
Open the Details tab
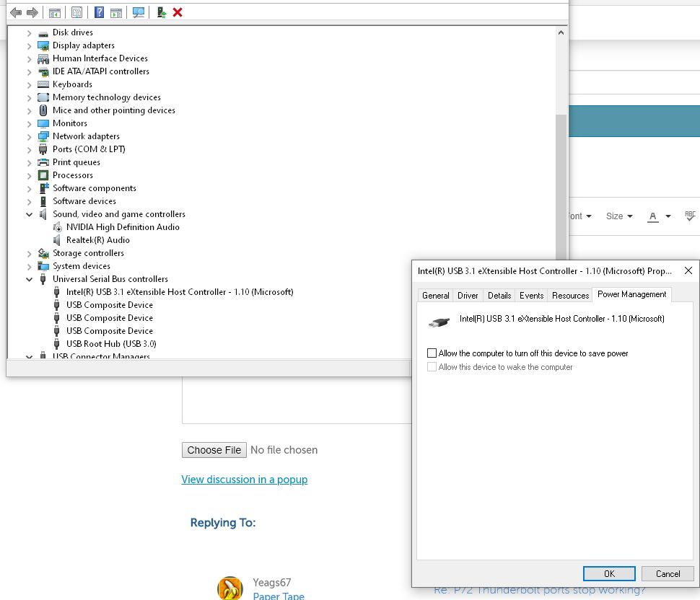(x=499, y=296)
